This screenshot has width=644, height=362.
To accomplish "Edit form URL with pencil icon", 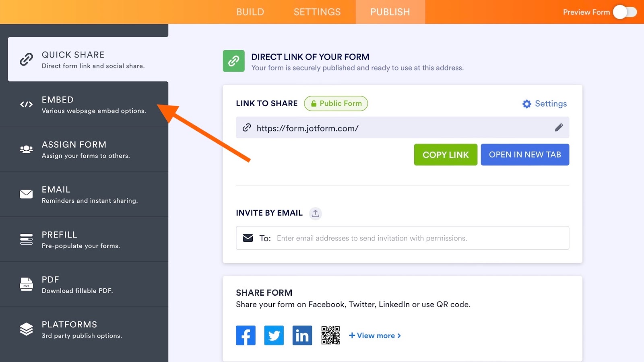I will click(559, 128).
